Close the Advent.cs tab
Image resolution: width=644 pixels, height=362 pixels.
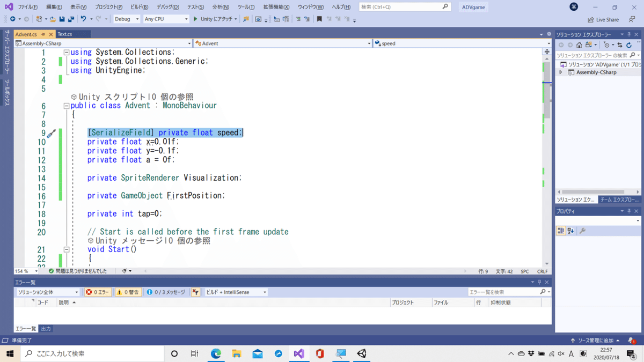(x=50, y=34)
